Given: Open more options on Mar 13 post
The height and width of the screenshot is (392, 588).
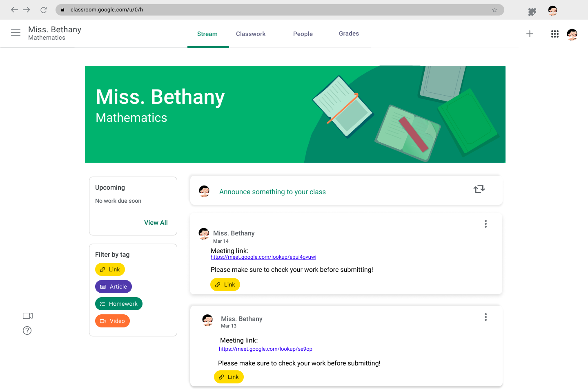Looking at the screenshot, I should click(486, 317).
